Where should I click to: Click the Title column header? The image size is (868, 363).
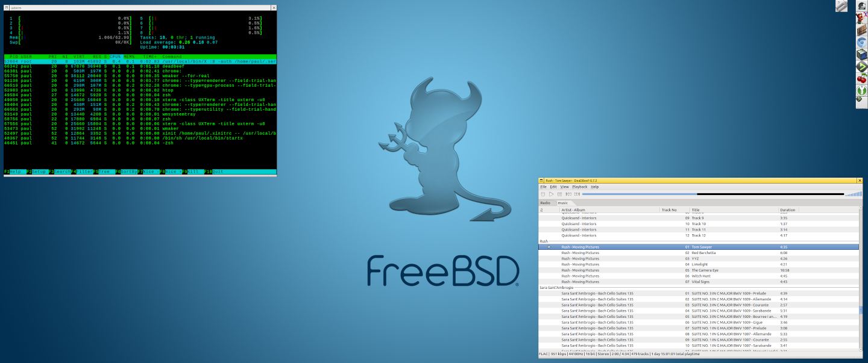click(x=695, y=210)
